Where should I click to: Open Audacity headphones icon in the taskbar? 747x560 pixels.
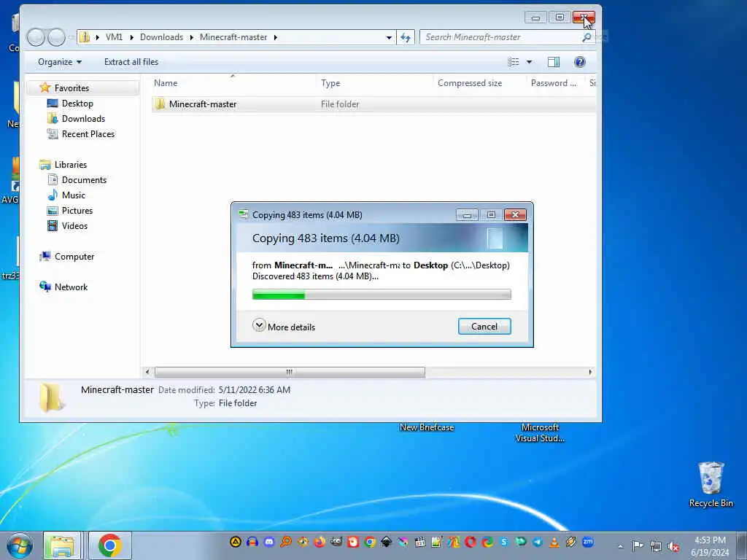(252, 542)
